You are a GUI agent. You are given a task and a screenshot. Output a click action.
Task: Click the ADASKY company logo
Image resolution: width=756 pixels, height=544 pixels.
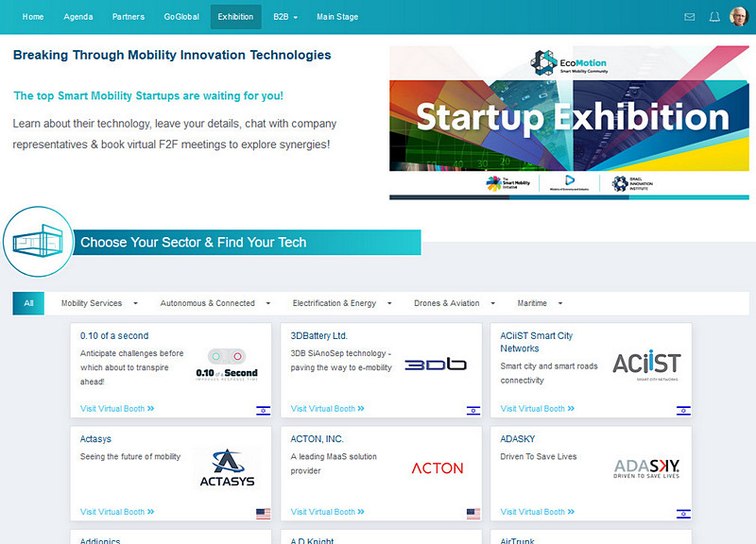(x=646, y=468)
